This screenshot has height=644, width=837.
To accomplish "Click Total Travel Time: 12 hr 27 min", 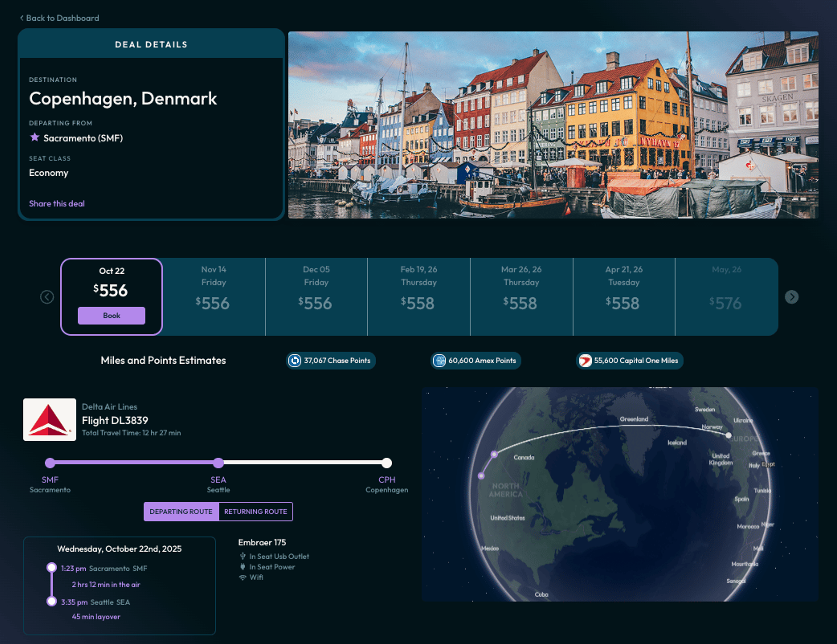I will [x=131, y=433].
